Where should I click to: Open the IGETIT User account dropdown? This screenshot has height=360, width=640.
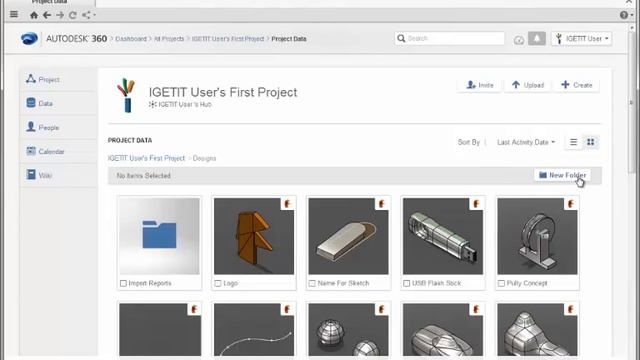point(582,39)
